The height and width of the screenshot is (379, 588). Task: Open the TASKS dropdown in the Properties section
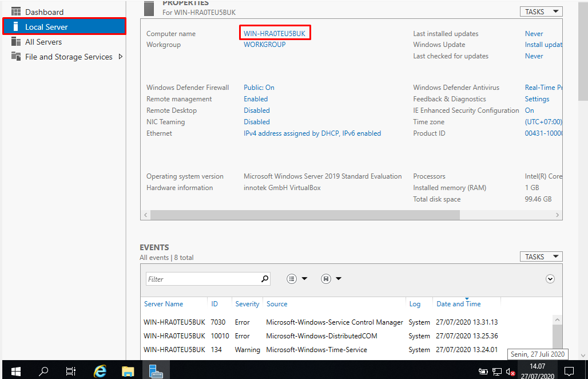(x=541, y=11)
